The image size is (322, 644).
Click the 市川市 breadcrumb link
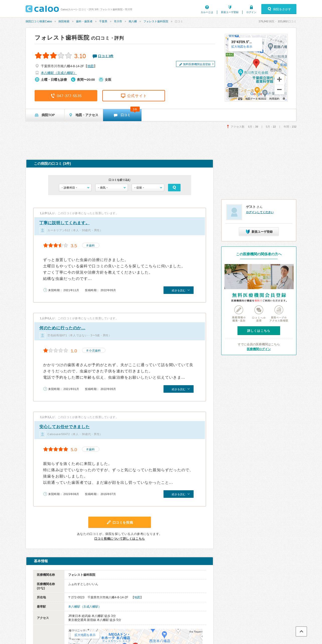118,22
